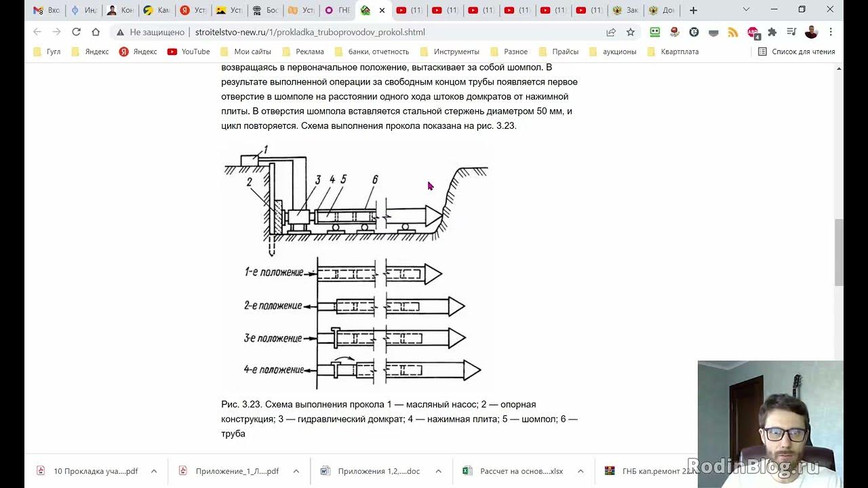Expand options for Приложения 1,2 doc download
868x488 pixels.
point(438,471)
